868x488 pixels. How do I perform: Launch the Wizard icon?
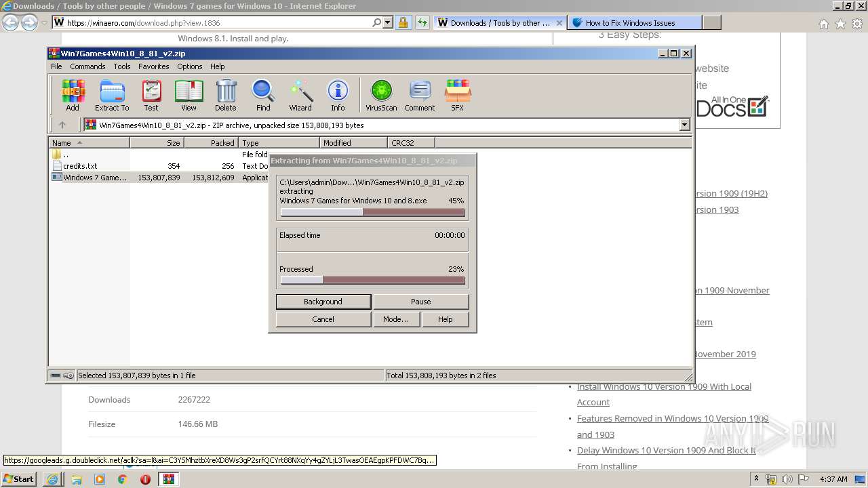click(x=300, y=95)
